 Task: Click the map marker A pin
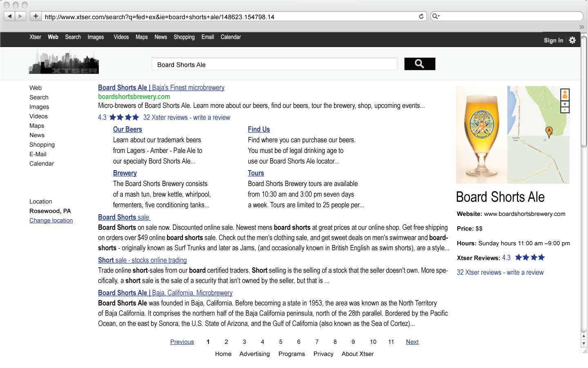pyautogui.click(x=549, y=132)
